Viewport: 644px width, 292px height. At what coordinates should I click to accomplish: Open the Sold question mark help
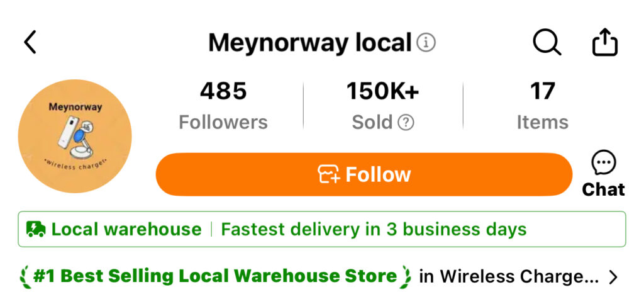point(406,122)
